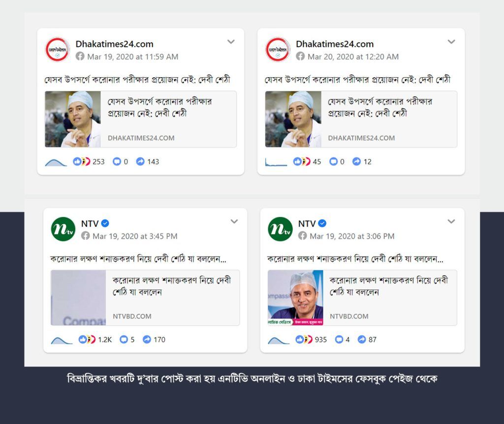Expand options chevron on Mar 20 12:20 AM post

tap(451, 41)
